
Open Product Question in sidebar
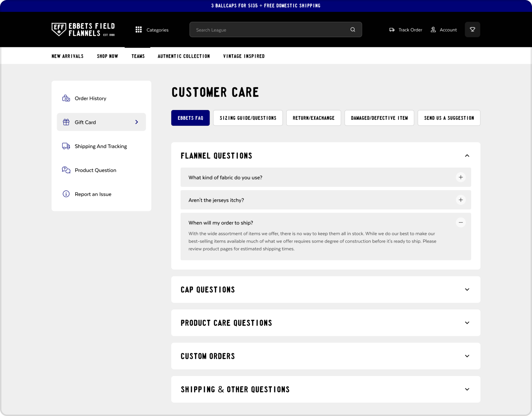[x=101, y=170]
